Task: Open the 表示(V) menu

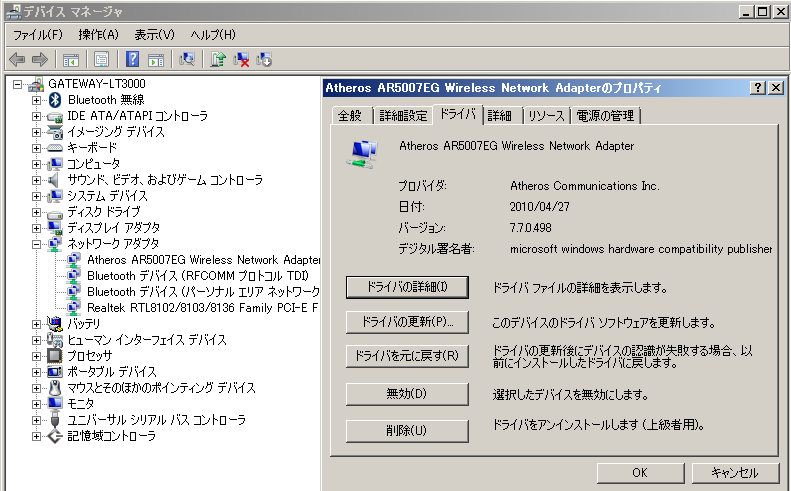Action: (154, 35)
